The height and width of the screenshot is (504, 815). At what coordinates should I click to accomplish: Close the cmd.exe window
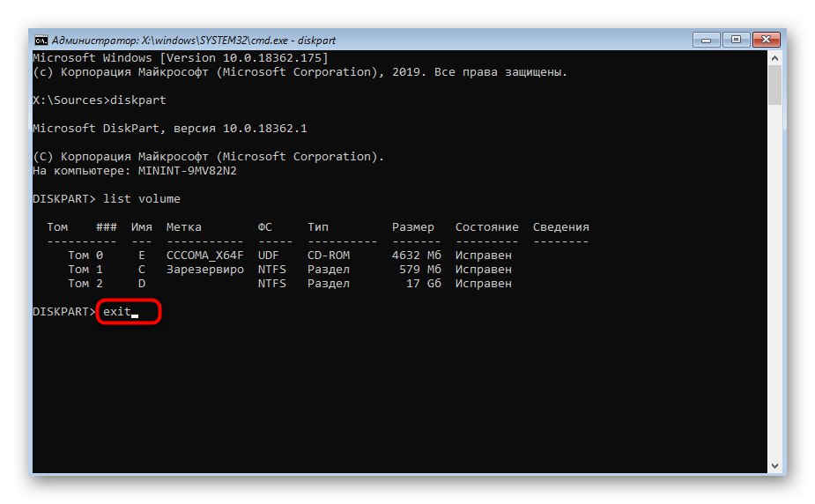pos(765,40)
